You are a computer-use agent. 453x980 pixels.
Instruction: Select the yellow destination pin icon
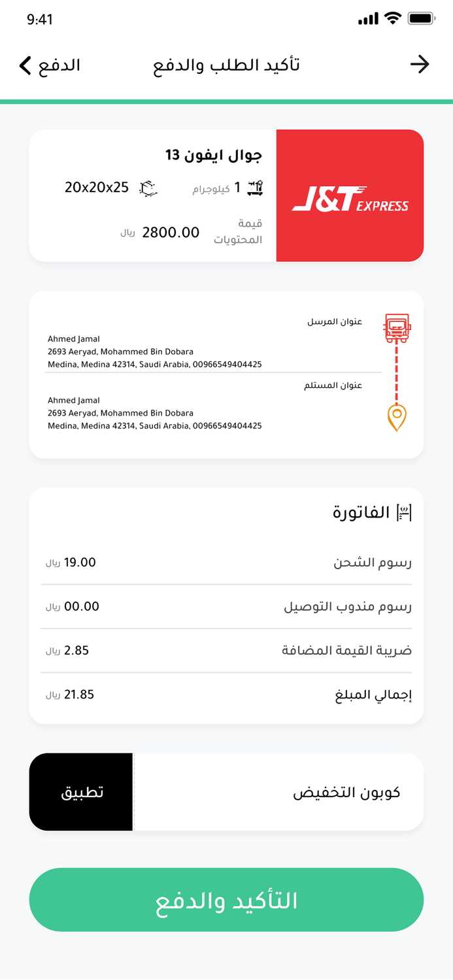click(x=397, y=417)
